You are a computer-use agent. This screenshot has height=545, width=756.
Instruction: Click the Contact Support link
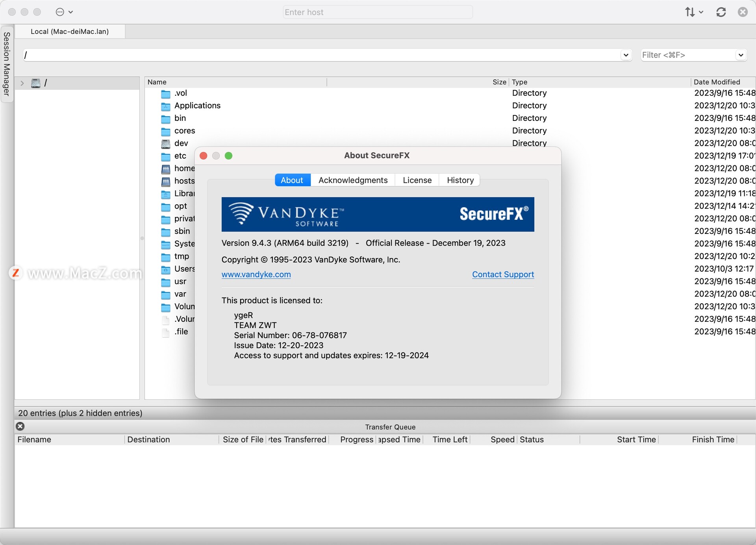(x=503, y=274)
